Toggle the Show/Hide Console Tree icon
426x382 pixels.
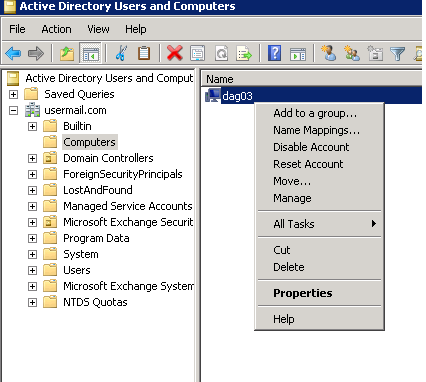point(90,53)
